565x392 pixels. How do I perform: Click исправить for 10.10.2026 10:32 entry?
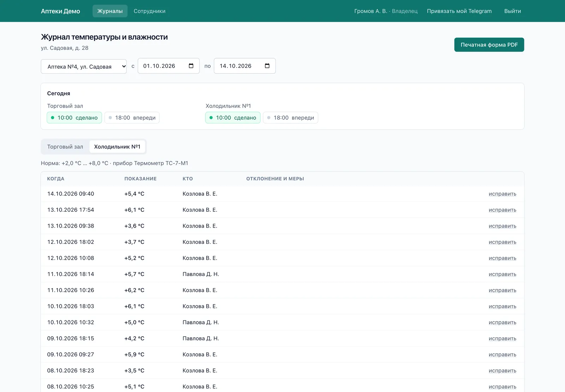pyautogui.click(x=502, y=322)
